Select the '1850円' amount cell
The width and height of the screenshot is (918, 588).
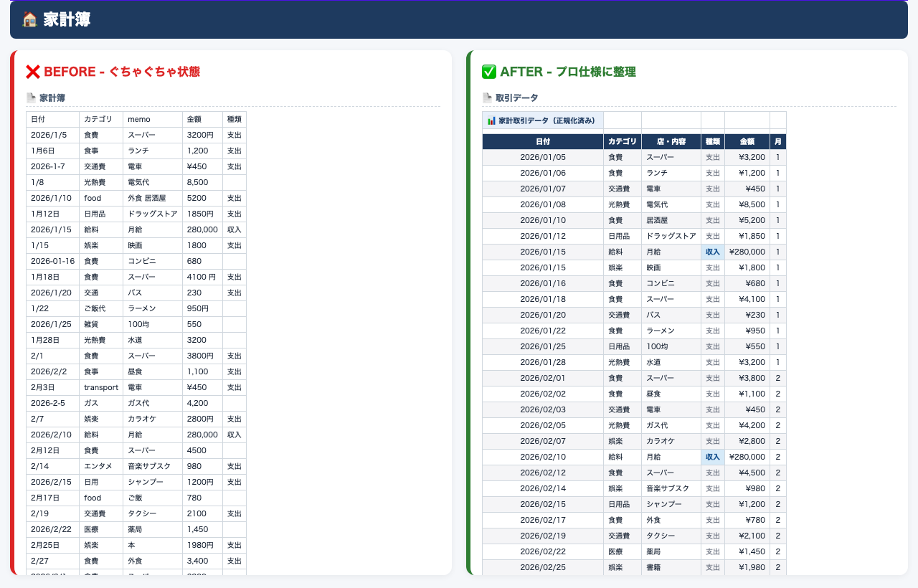point(202,214)
